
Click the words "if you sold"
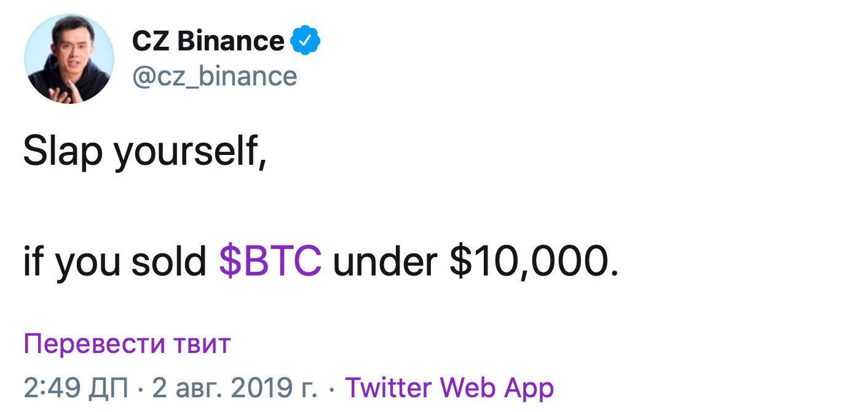point(114,262)
